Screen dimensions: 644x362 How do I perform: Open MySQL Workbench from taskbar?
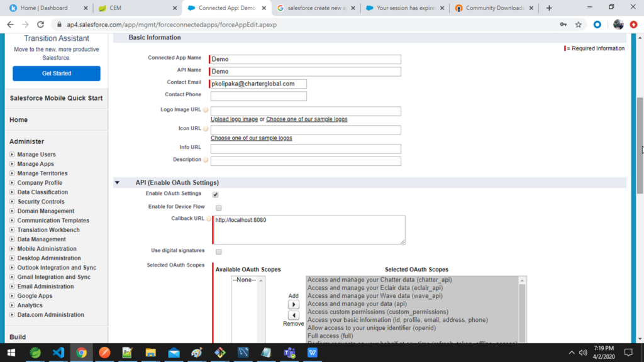click(x=243, y=353)
